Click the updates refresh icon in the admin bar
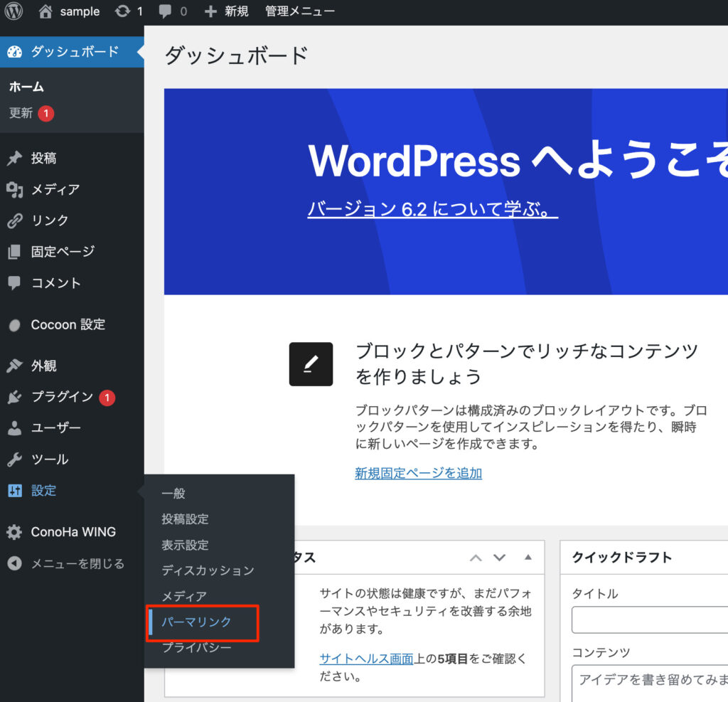Screen dimensions: 728x702 [x=122, y=11]
